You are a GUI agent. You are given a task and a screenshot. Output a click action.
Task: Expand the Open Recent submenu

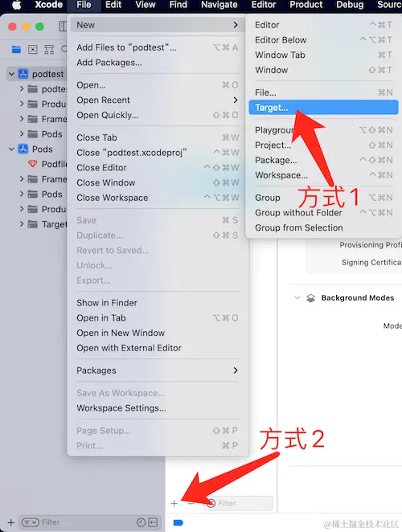point(158,100)
